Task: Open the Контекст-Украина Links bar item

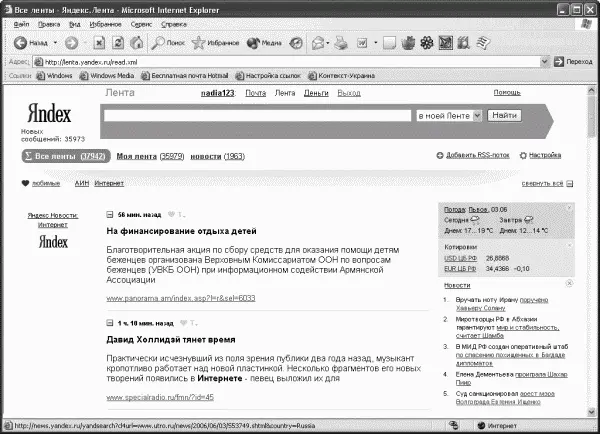Action: click(x=341, y=76)
